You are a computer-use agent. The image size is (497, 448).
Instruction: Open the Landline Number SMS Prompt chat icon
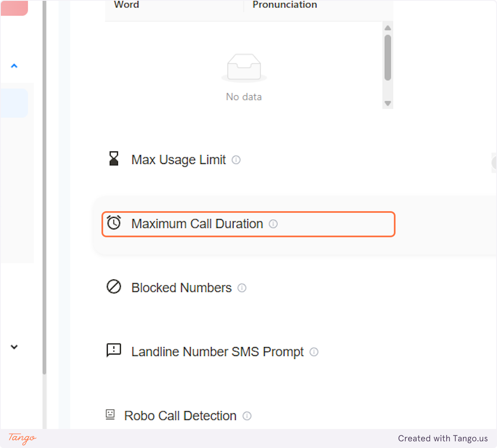click(114, 351)
